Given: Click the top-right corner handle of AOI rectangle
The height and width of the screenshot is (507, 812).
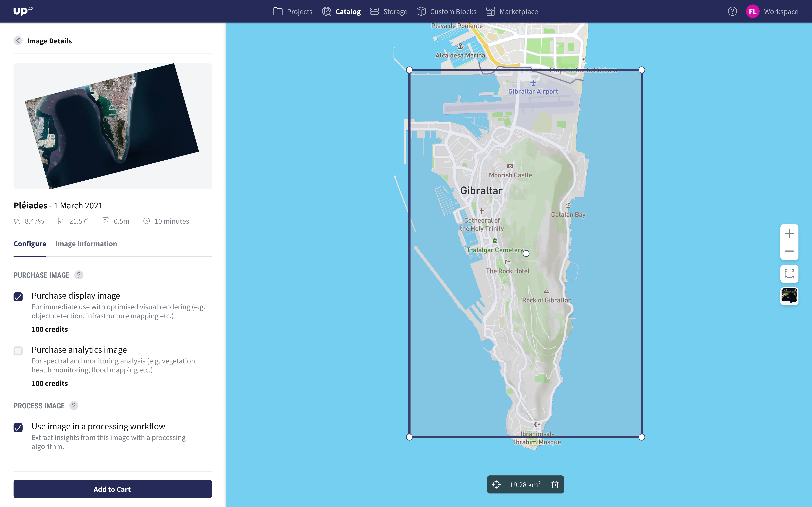Looking at the screenshot, I should pos(642,70).
